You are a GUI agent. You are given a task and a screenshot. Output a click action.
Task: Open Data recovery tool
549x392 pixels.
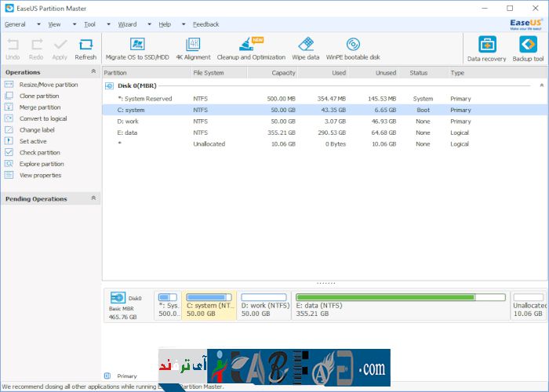click(x=486, y=46)
